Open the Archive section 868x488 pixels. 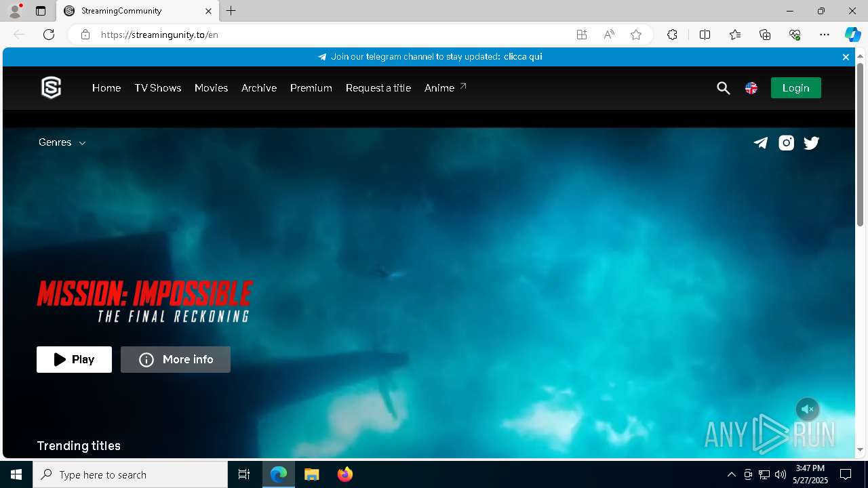coord(259,88)
